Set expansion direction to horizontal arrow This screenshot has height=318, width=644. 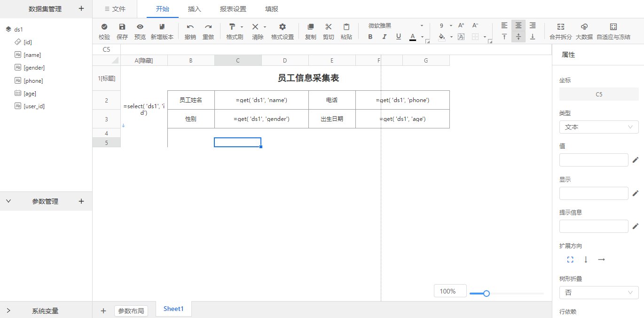601,260
